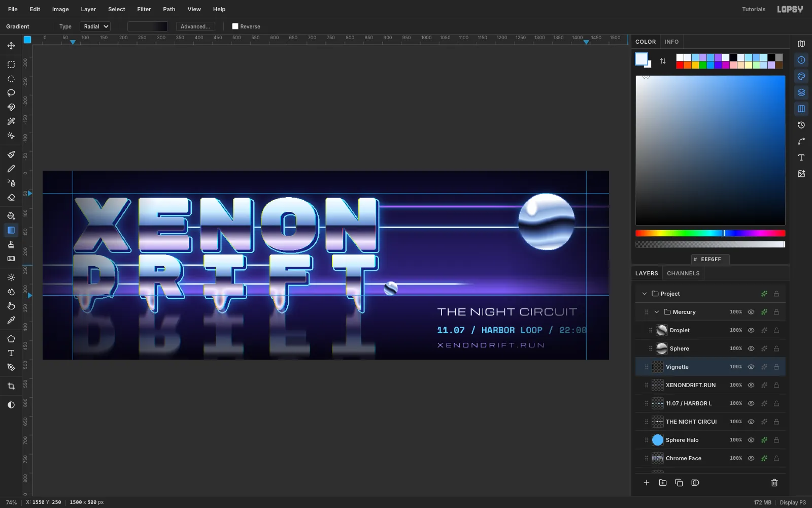This screenshot has width=812, height=508.
Task: Add a new layer with plus icon
Action: coord(647,483)
